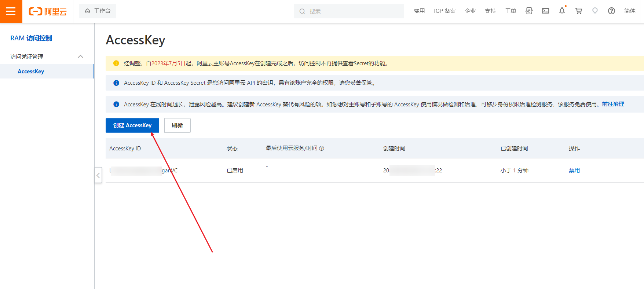Launch Cloud Shell terminal icon
The image size is (644, 289).
[x=545, y=11]
